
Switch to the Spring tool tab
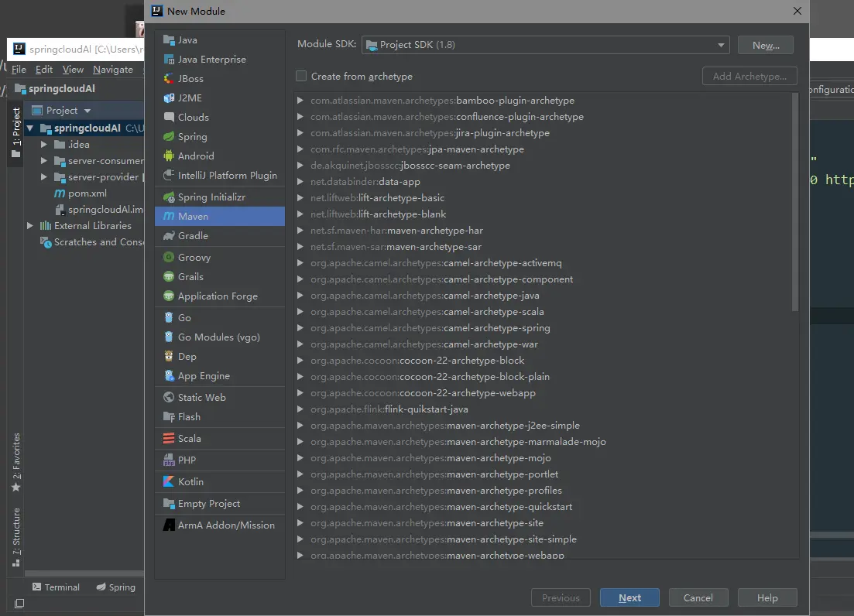pyautogui.click(x=116, y=587)
